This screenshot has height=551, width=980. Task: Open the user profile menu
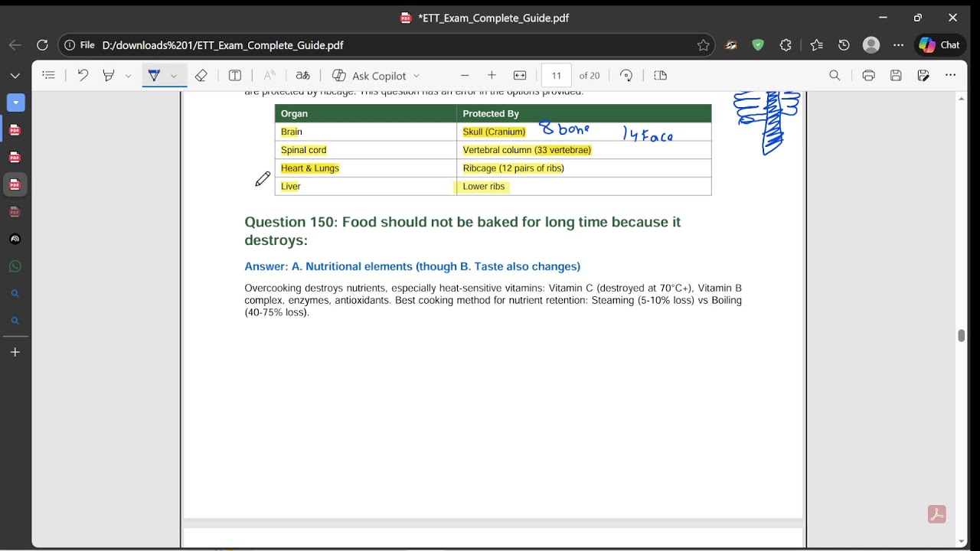tap(871, 45)
